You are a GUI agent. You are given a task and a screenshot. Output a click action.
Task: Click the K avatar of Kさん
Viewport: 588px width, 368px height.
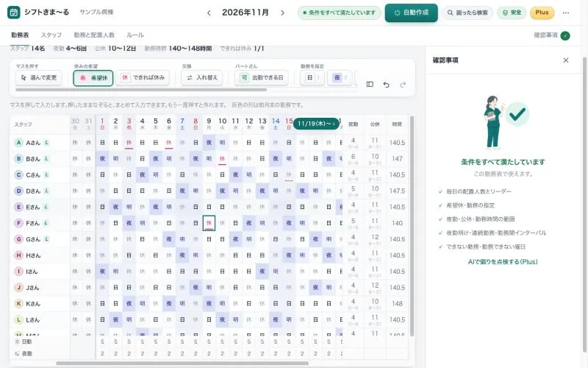tap(19, 303)
